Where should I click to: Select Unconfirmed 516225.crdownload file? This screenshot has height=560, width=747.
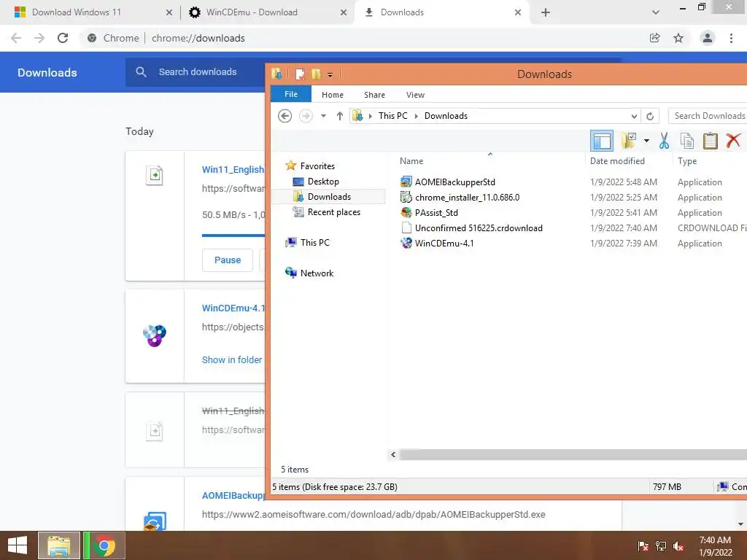tap(479, 228)
